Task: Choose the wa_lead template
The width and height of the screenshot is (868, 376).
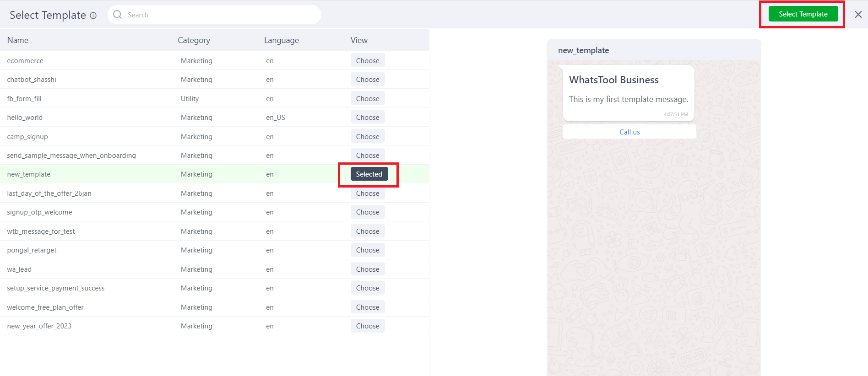Action: (x=368, y=269)
